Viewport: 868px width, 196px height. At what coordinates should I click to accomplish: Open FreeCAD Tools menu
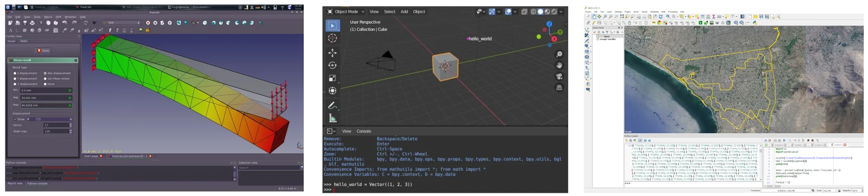37,17
